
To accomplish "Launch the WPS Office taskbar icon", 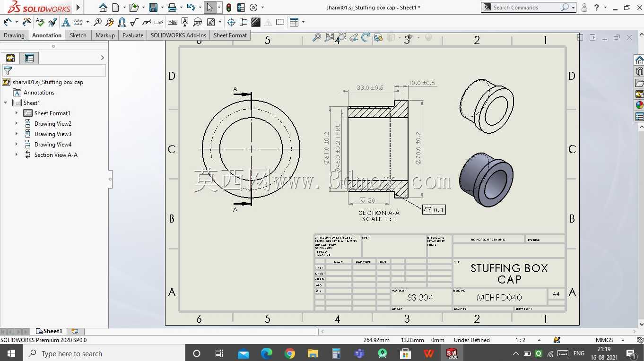I will coord(428,353).
